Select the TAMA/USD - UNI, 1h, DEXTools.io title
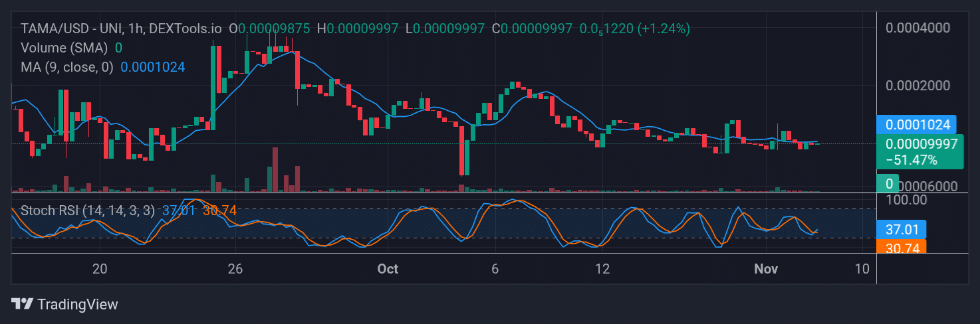Screen dimensions: 980x324 point(122,29)
